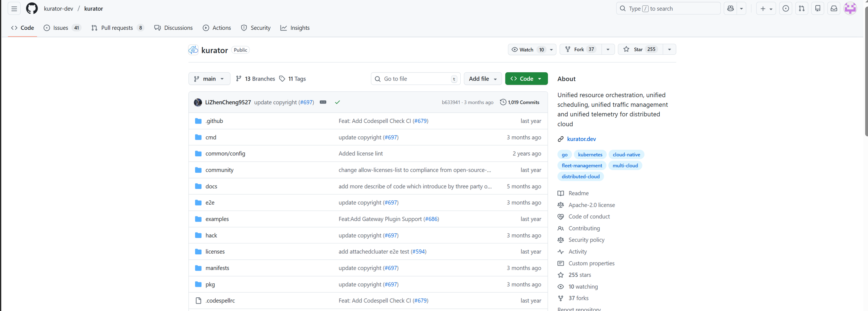The width and height of the screenshot is (868, 311).
Task: Click the Activity pulse icon
Action: (x=561, y=252)
